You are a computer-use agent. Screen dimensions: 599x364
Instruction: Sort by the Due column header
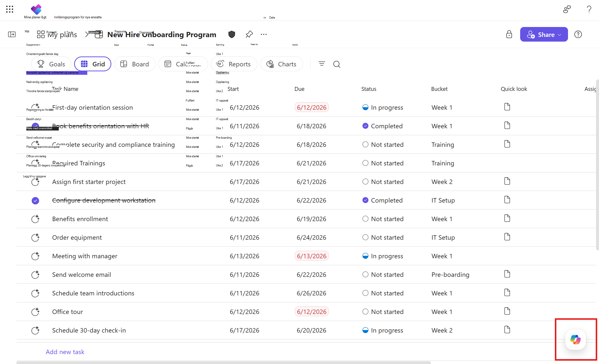click(x=299, y=89)
